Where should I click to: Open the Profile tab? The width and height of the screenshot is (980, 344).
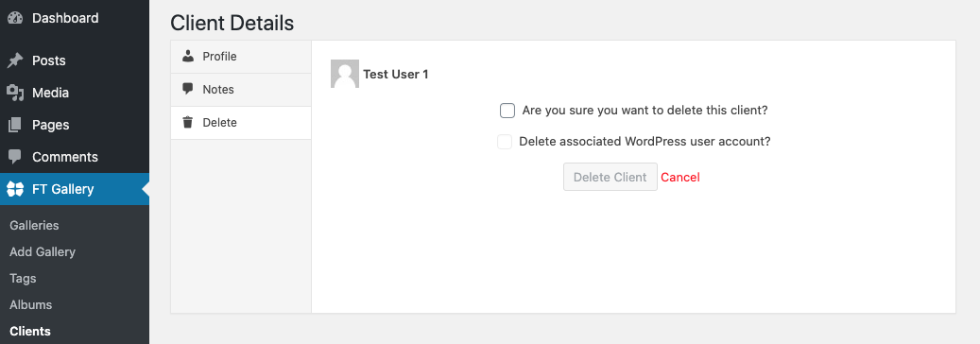pos(241,57)
